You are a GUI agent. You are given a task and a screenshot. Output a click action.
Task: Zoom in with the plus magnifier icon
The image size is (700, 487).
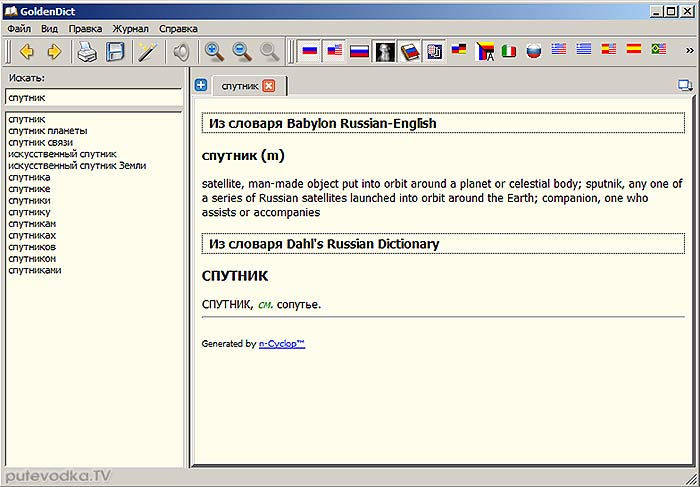tap(214, 52)
